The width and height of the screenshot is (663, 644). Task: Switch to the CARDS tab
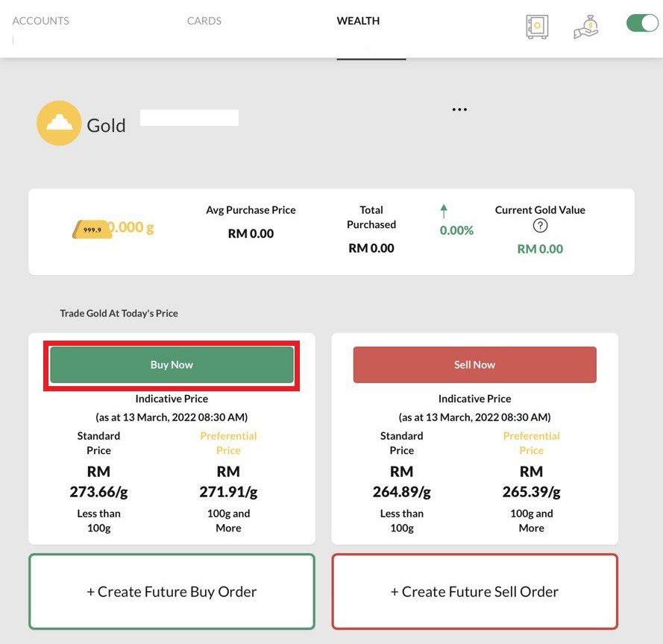pyautogui.click(x=204, y=20)
